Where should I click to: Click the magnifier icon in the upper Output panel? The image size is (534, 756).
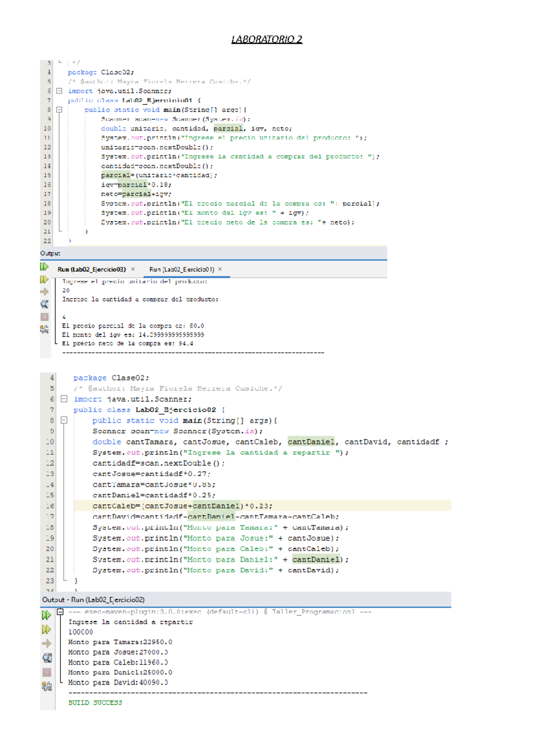point(44,305)
